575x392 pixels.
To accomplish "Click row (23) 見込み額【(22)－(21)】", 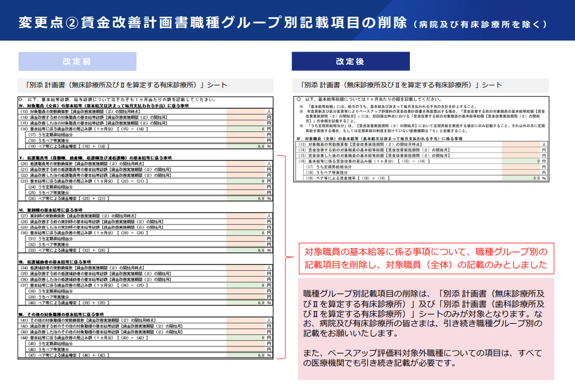I will point(145,181).
